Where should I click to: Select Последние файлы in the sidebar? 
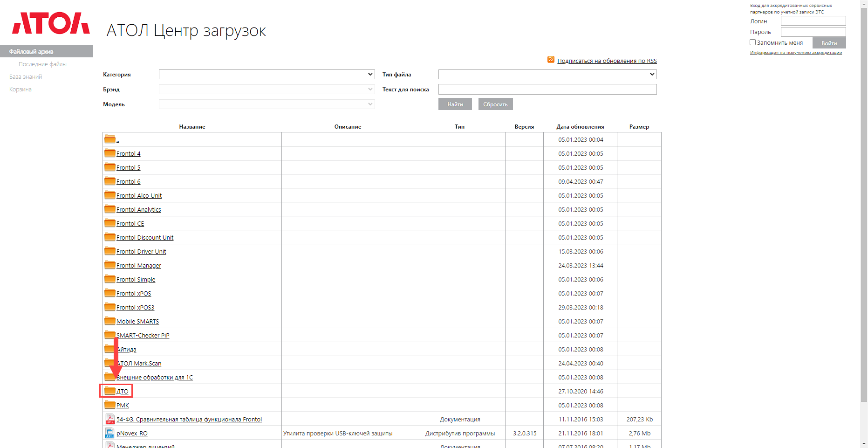(42, 64)
